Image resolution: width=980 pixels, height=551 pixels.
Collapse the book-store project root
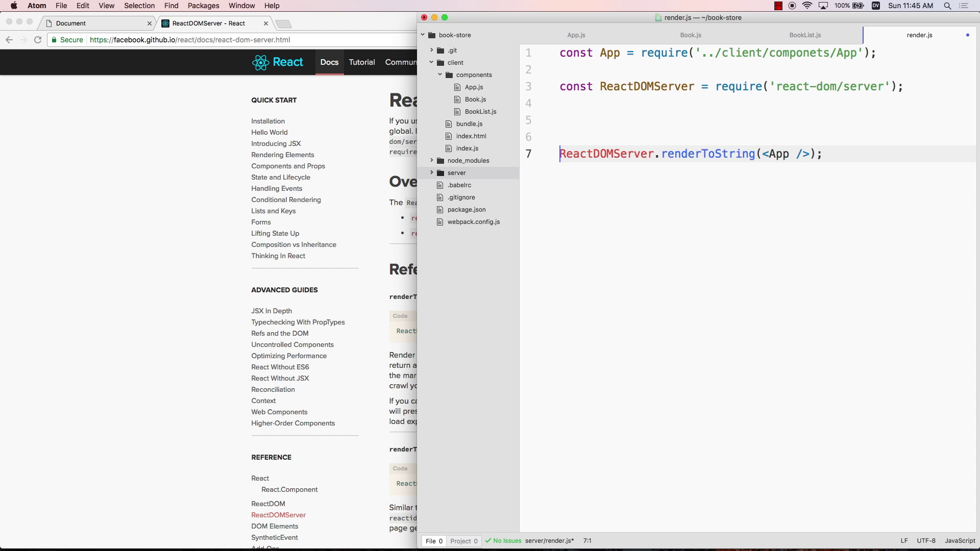(423, 35)
